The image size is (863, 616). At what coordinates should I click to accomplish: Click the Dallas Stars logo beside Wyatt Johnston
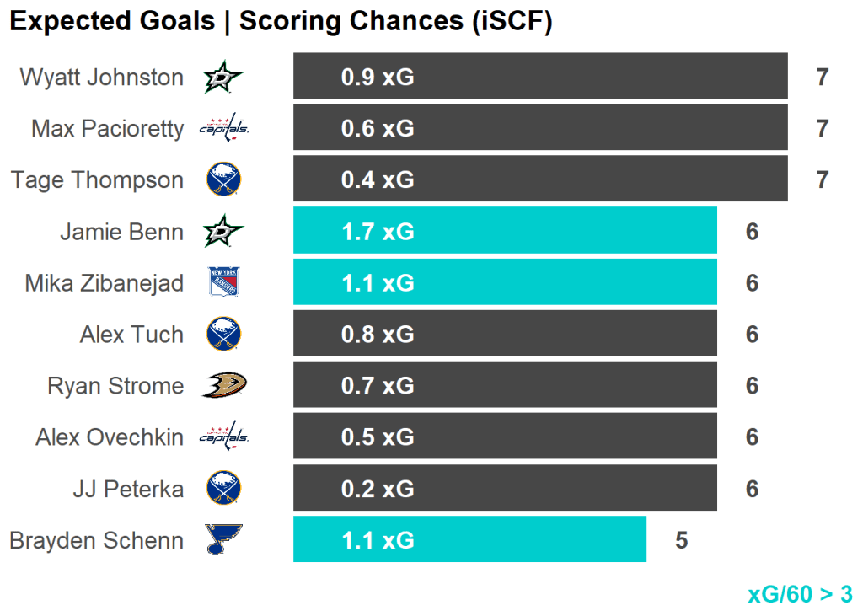(x=223, y=78)
